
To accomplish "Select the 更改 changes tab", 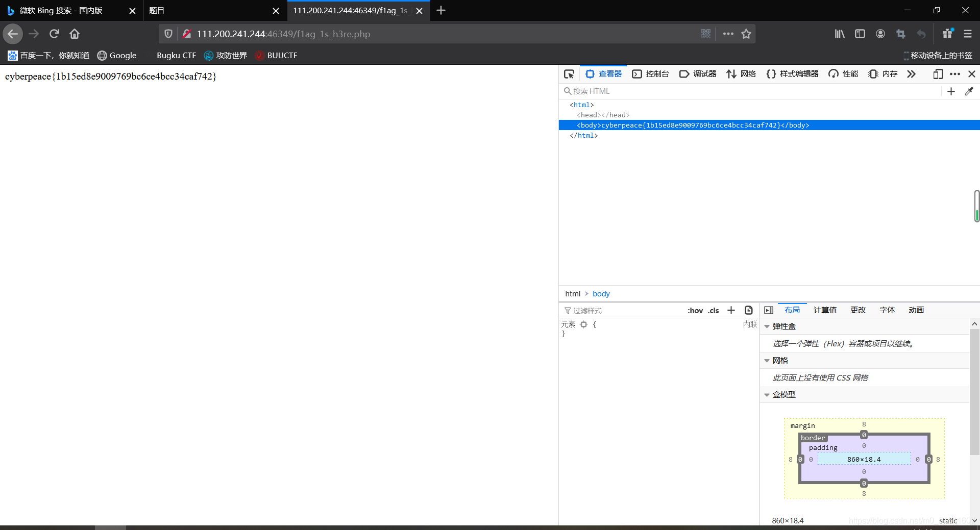I will click(x=858, y=310).
